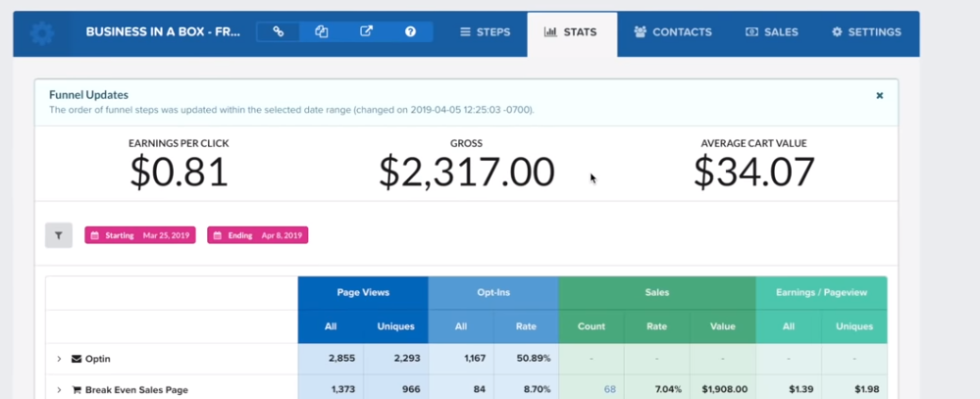Screen dimensions: 980x399
Task: Click the help question mark icon
Action: pyautogui.click(x=410, y=31)
